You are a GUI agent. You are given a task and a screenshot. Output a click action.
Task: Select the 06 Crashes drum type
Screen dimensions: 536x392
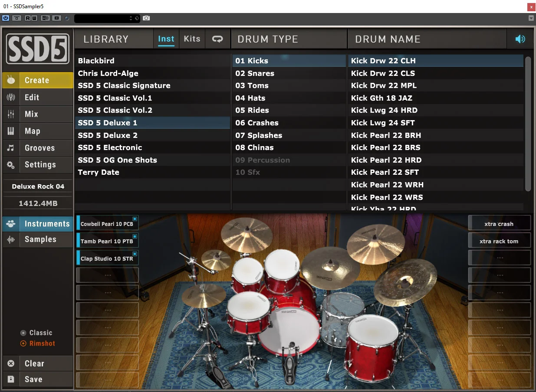289,123
